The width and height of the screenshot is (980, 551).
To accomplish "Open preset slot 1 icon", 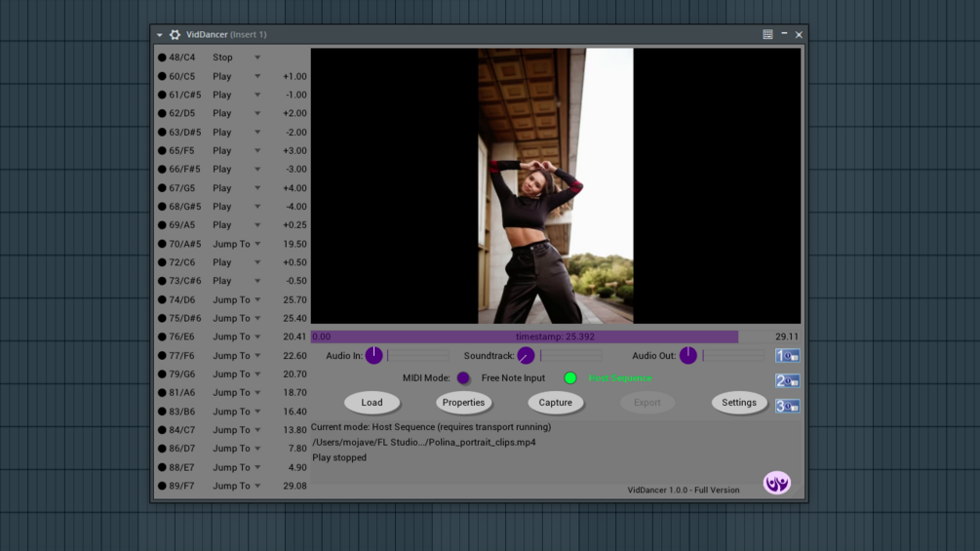I will [787, 355].
